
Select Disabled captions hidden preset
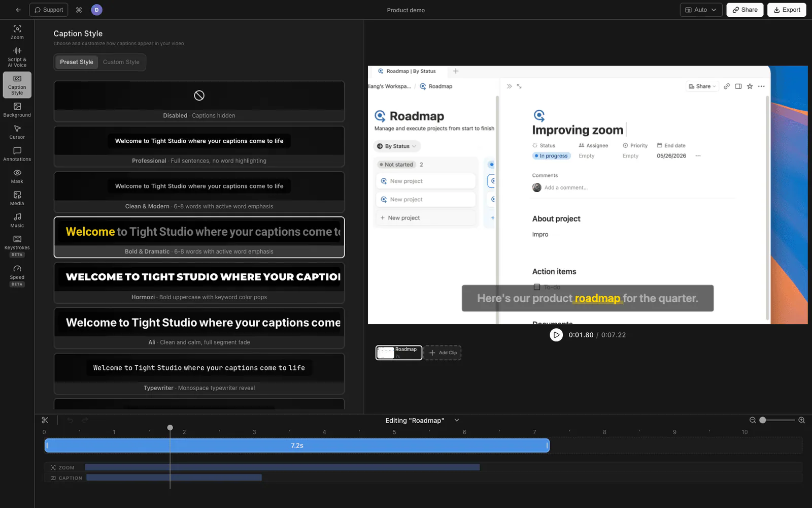coord(199,101)
